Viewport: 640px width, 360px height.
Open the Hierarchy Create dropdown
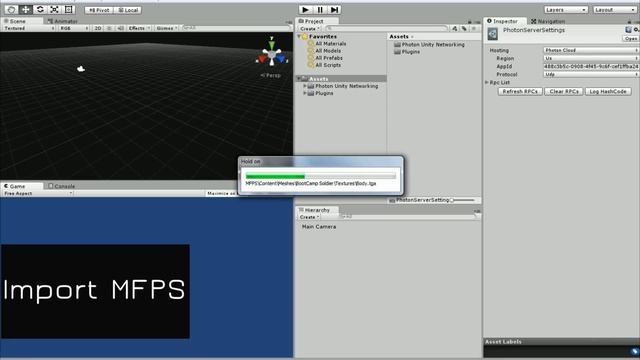click(309, 217)
